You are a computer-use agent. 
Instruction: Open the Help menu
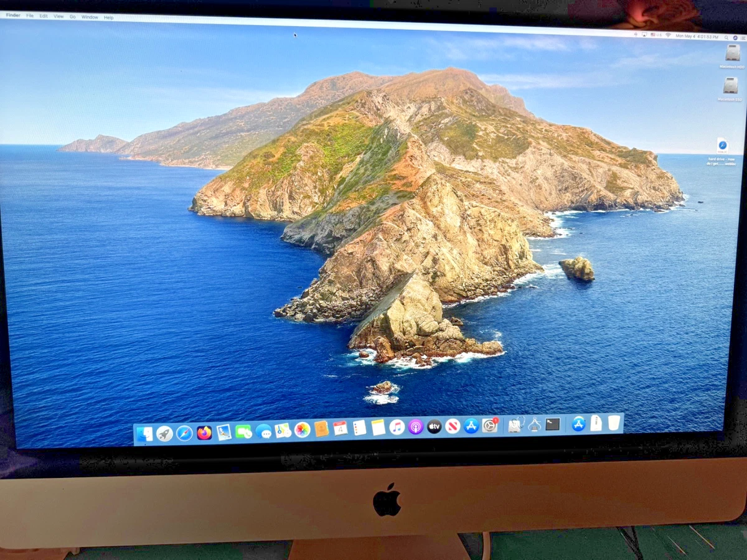coord(108,17)
